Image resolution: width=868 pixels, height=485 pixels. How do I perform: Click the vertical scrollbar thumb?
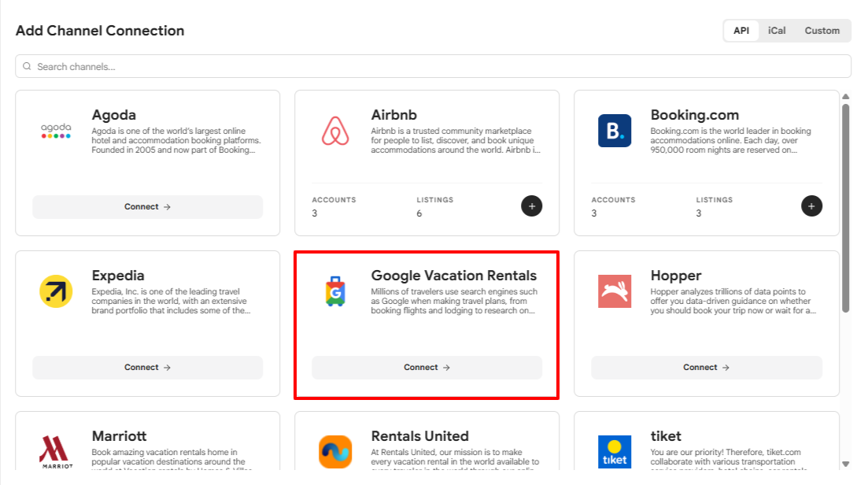pyautogui.click(x=846, y=208)
